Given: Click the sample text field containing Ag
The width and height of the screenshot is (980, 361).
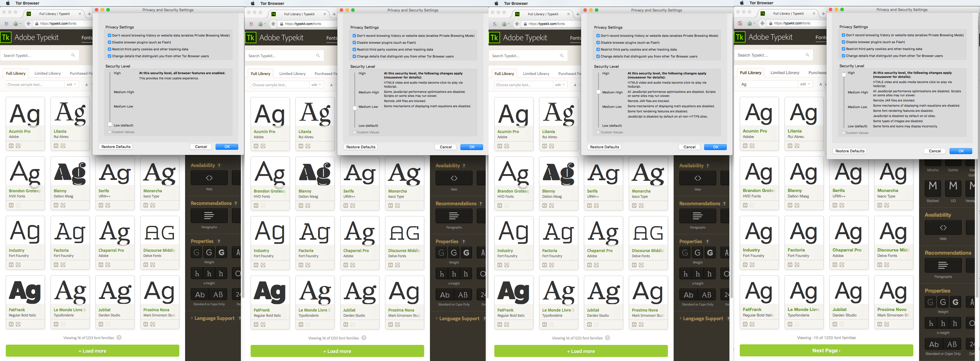Looking at the screenshot, I should pos(768,84).
